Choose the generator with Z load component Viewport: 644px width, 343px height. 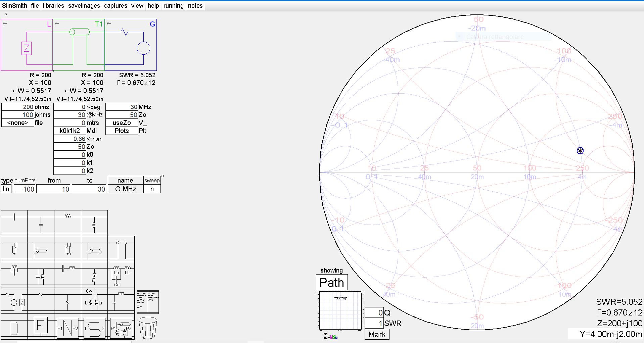click(14, 300)
